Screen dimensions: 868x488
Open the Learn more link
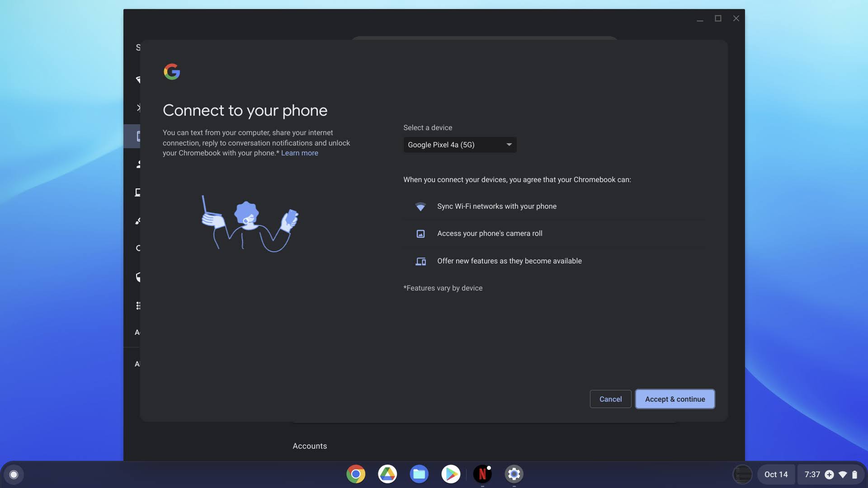pos(299,153)
